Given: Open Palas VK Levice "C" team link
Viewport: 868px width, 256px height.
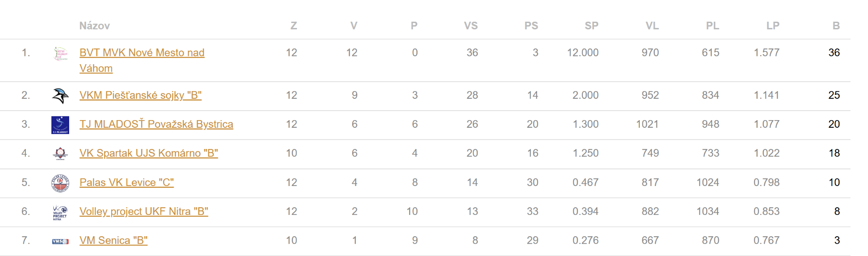Looking at the screenshot, I should coord(126,182).
